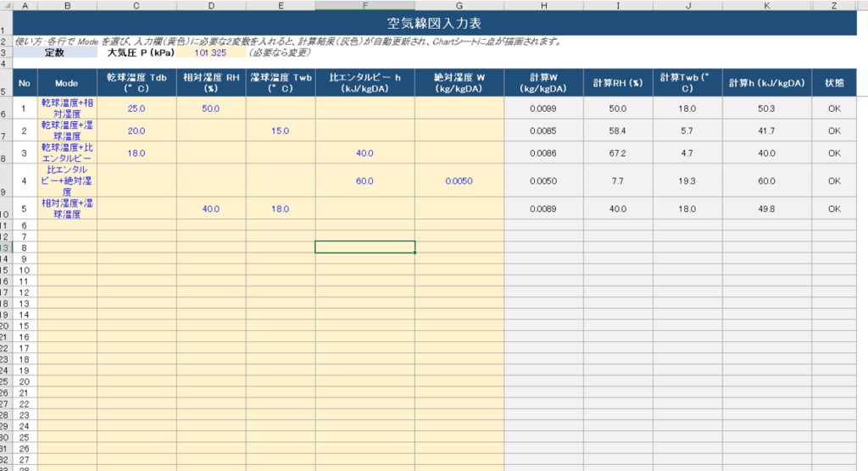
Task: Select the 空気線図入力表 title banner
Action: [434, 23]
